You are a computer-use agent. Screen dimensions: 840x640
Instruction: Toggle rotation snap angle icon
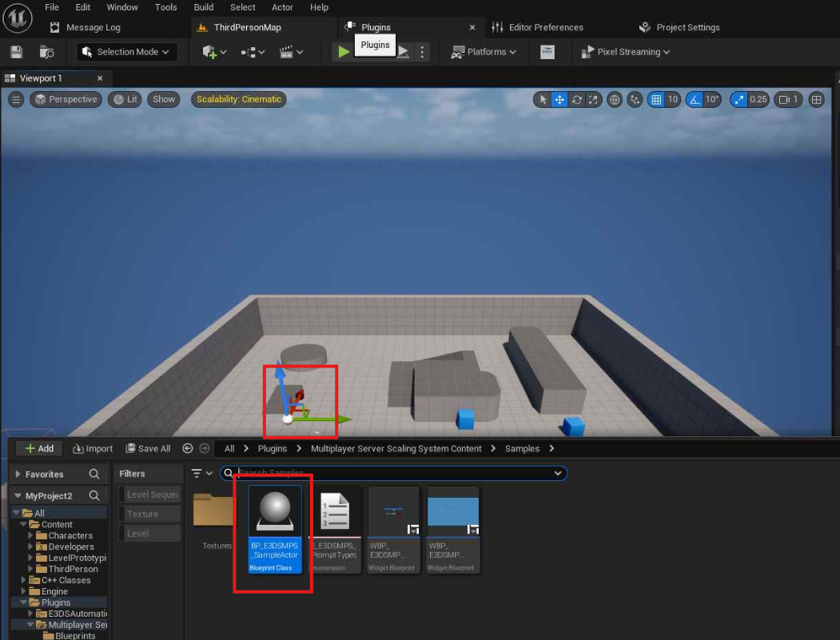(x=694, y=100)
